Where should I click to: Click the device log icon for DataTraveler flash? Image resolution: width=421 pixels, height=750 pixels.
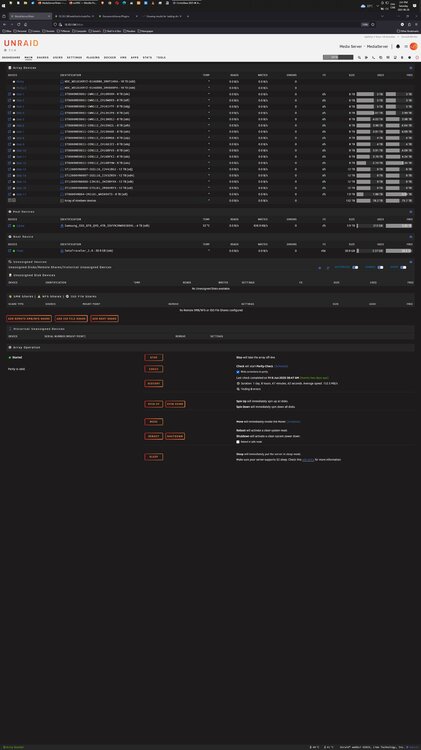[x=62, y=250]
